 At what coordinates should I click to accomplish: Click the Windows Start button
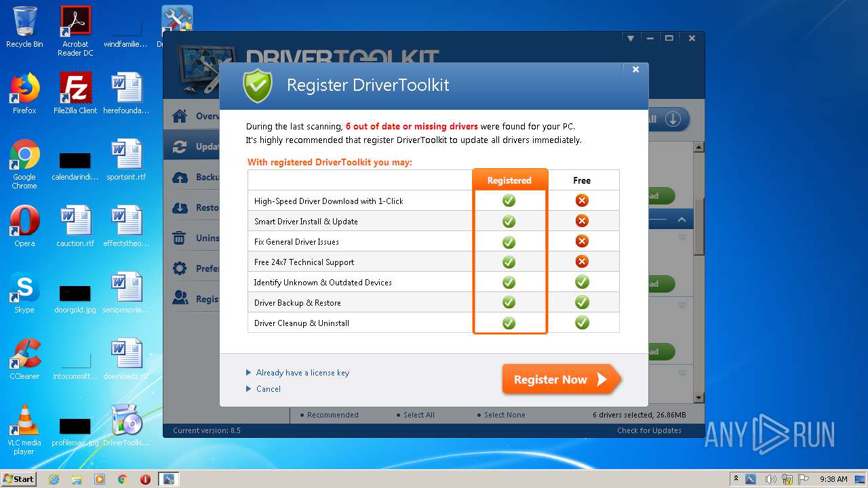(x=19, y=479)
